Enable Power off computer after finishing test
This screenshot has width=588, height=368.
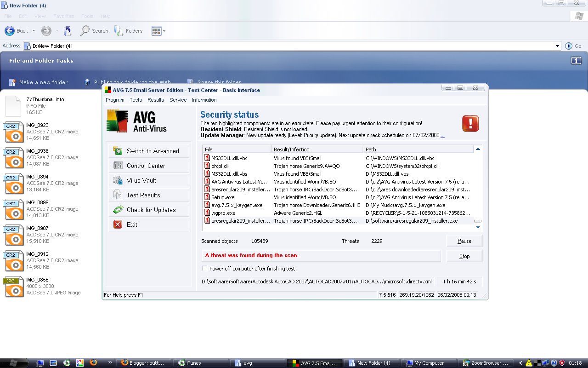point(205,269)
